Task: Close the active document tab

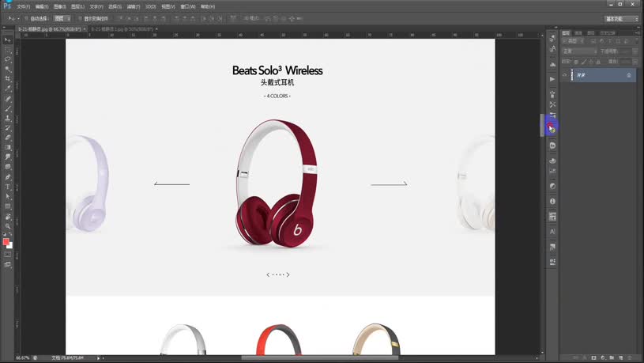Action: click(85, 29)
